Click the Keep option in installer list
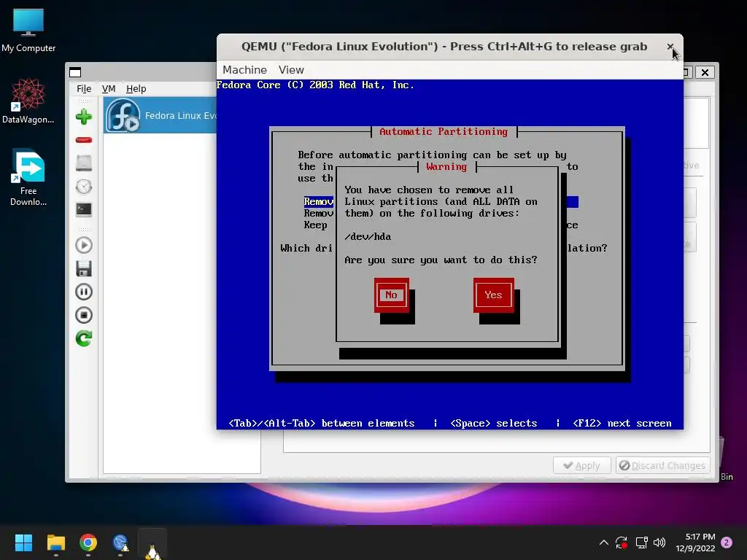 pyautogui.click(x=315, y=225)
